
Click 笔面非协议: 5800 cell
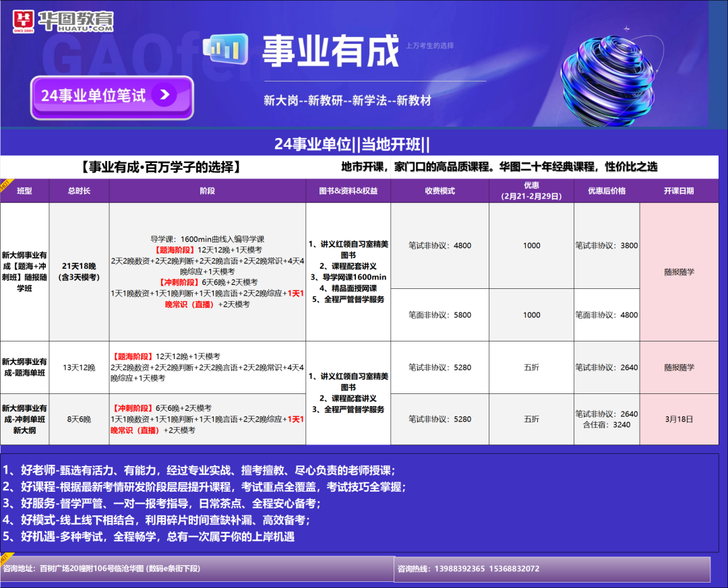(439, 315)
